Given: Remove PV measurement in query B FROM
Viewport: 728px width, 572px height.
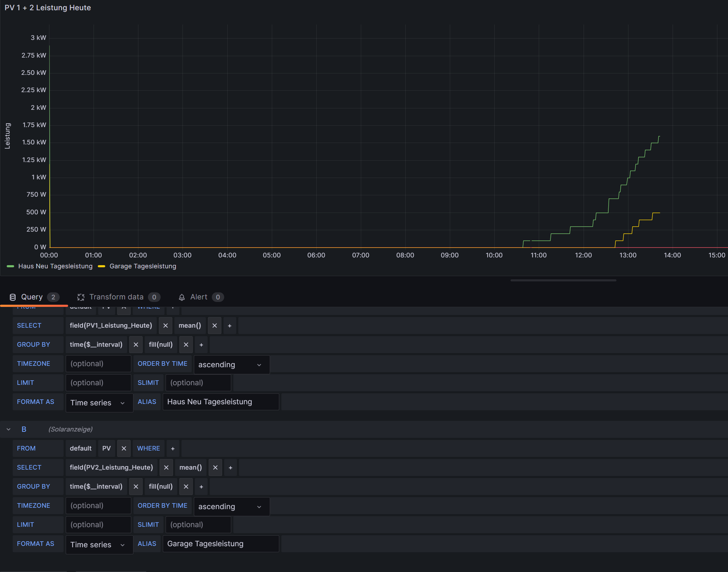Looking at the screenshot, I should [124, 448].
